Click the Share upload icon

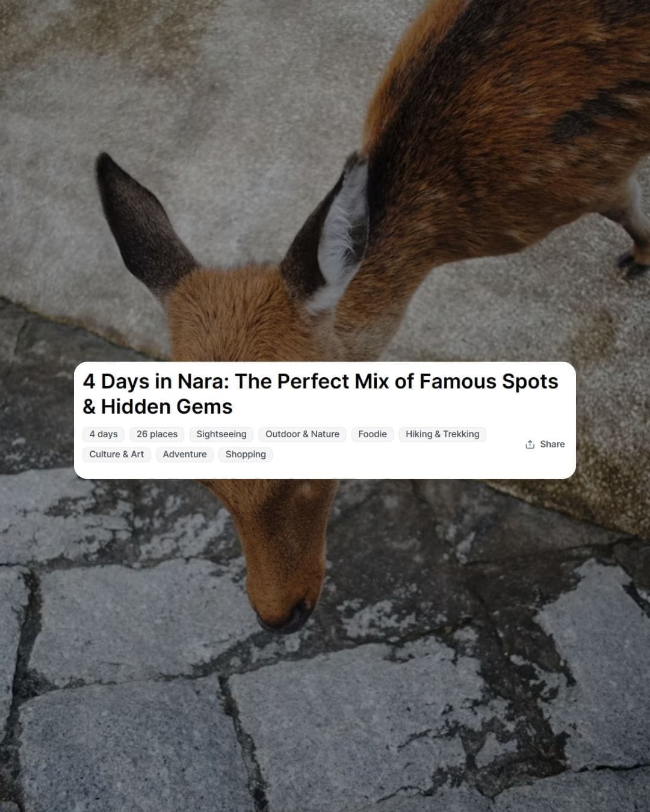click(x=530, y=444)
